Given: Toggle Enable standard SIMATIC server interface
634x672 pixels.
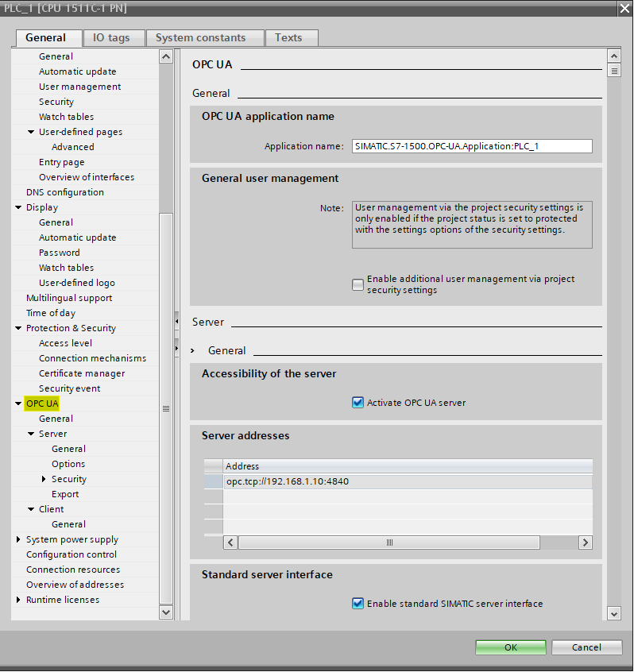Looking at the screenshot, I should coord(358,604).
